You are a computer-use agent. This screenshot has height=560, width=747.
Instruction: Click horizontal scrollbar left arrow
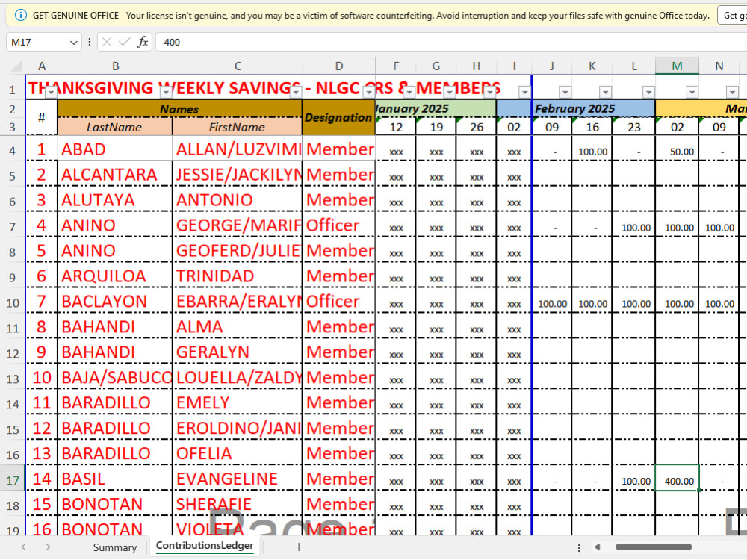[x=598, y=547]
